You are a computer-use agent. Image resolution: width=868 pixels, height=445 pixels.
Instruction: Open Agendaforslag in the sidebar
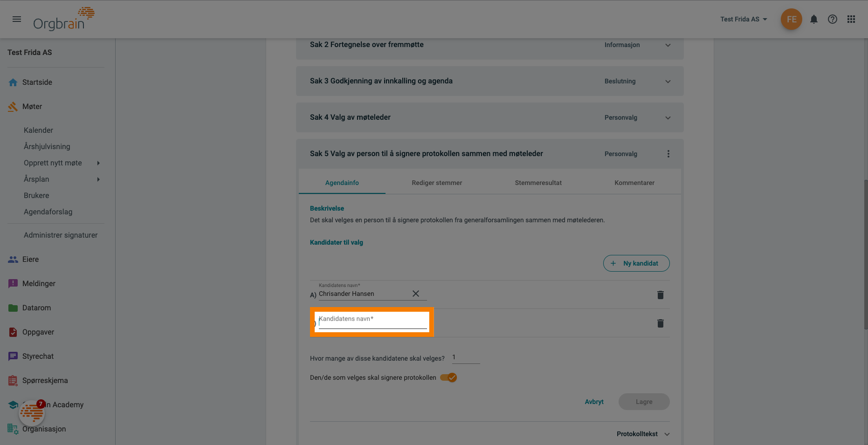click(48, 212)
